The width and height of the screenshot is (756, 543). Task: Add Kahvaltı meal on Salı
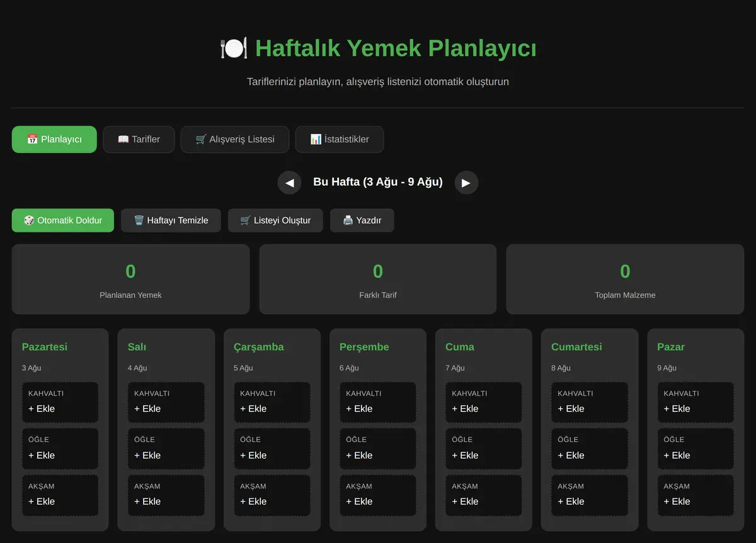166,402
